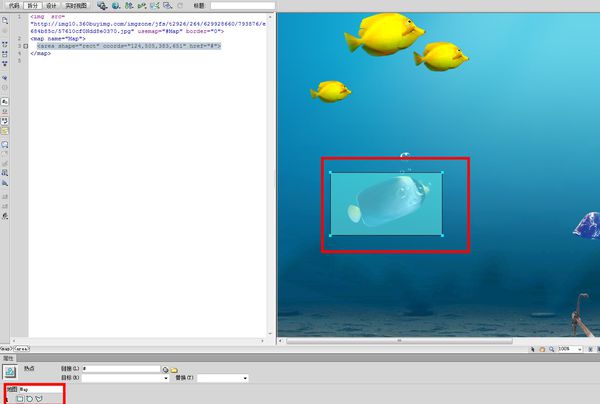Click the recent snippets icon in the coding toolbar
The width and height of the screenshot is (600, 404).
5,173
